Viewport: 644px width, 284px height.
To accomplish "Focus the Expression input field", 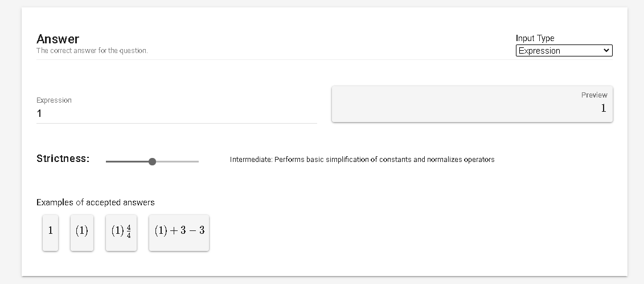I will click(x=177, y=113).
